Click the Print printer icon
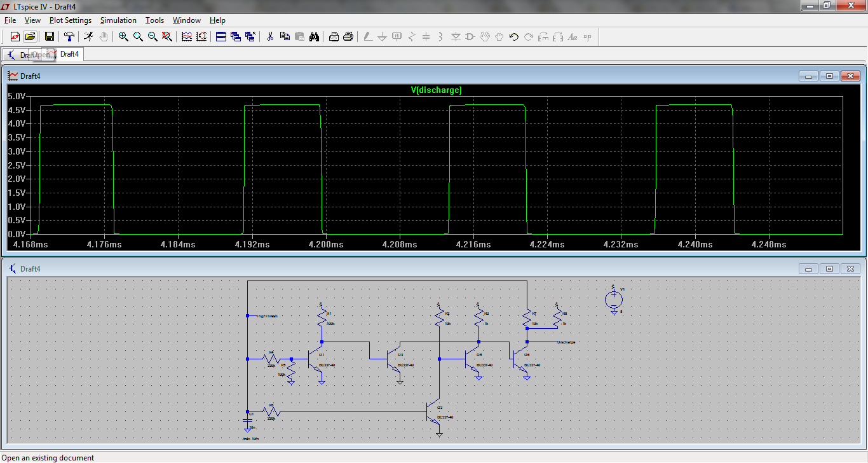This screenshot has height=463, width=868. (x=348, y=37)
